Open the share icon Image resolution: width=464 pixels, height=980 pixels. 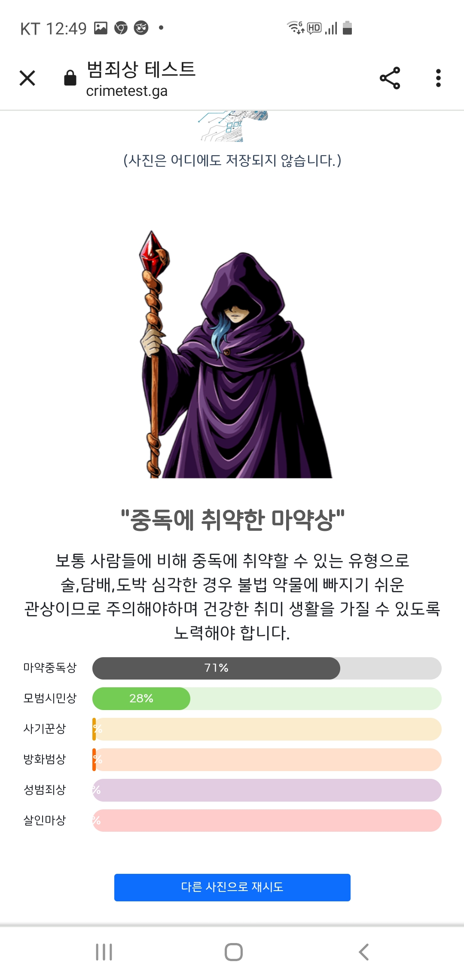coord(390,78)
